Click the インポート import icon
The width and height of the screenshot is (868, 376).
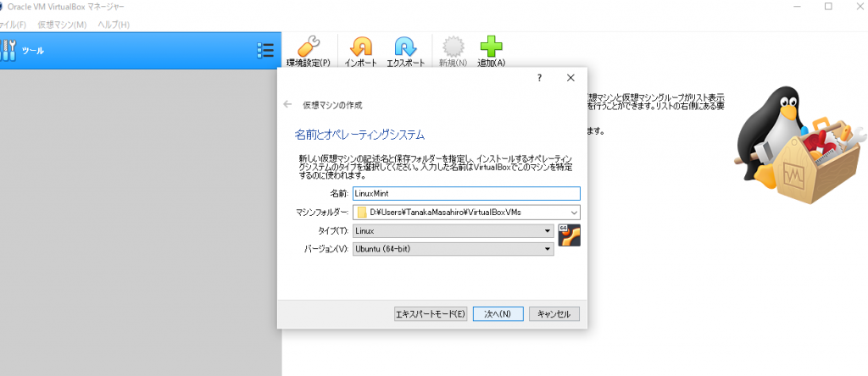pyautogui.click(x=361, y=52)
